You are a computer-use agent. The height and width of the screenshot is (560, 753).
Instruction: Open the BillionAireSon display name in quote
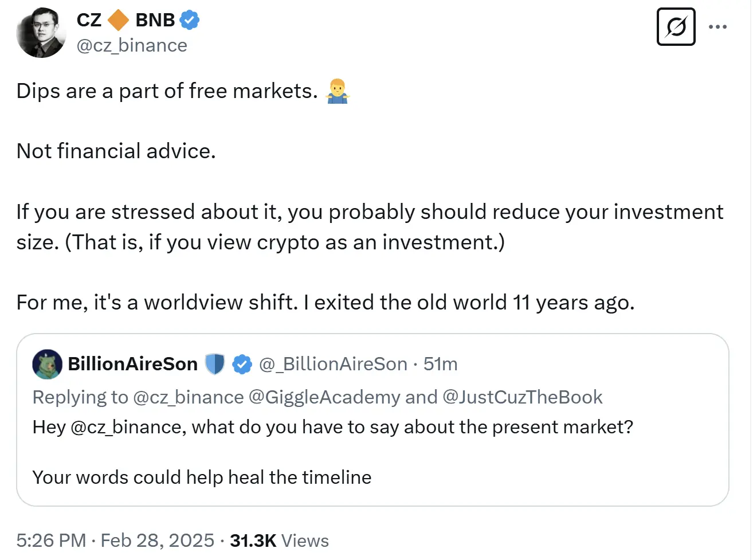[132, 364]
